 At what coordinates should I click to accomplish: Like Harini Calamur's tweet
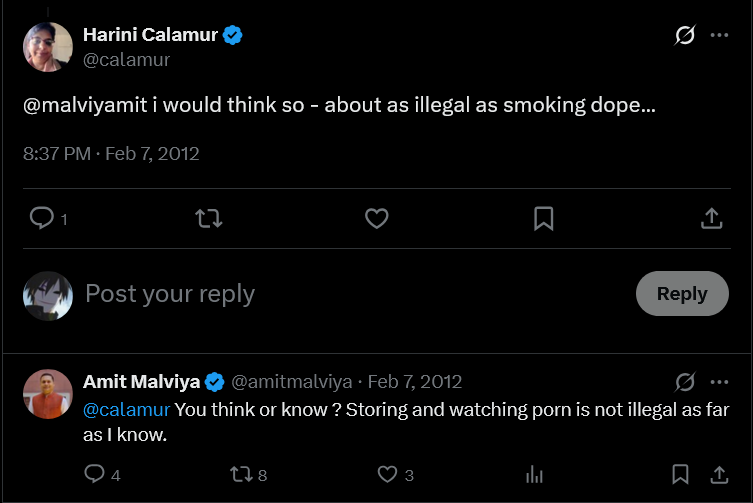[376, 218]
